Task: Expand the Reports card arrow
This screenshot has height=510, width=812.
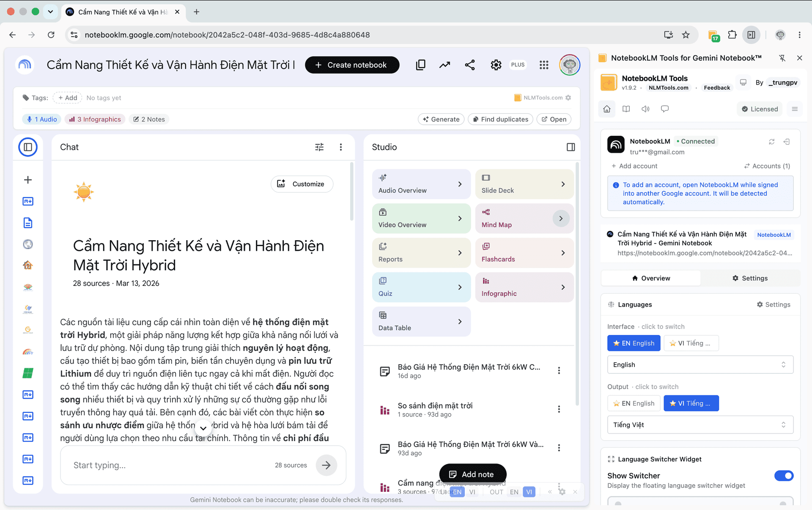Action: coord(460,252)
